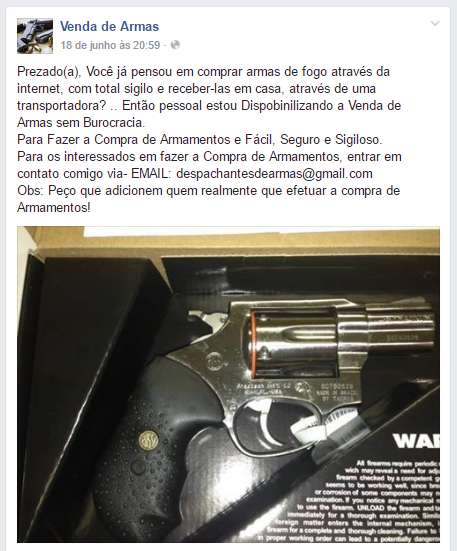Click the engraved logo on the revolver frame

(x=214, y=362)
